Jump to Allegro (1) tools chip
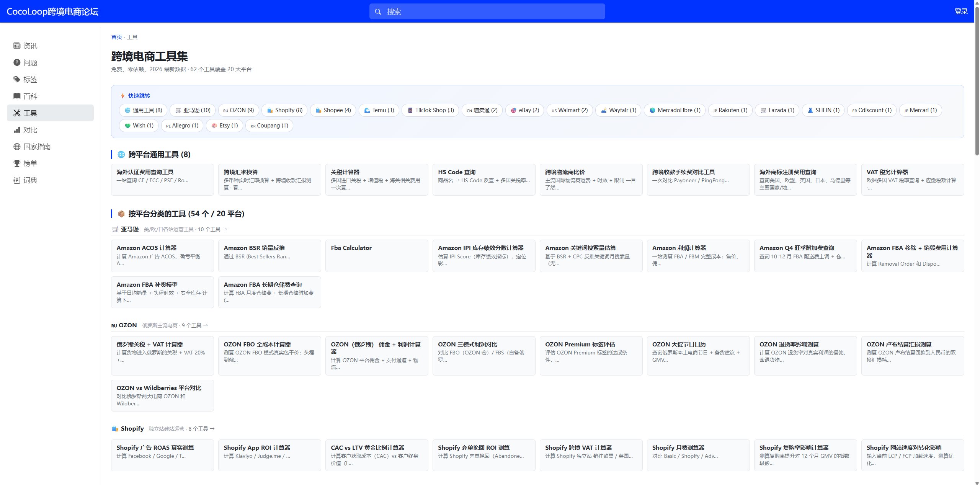Screen dimensions: 980x485 click(182, 126)
